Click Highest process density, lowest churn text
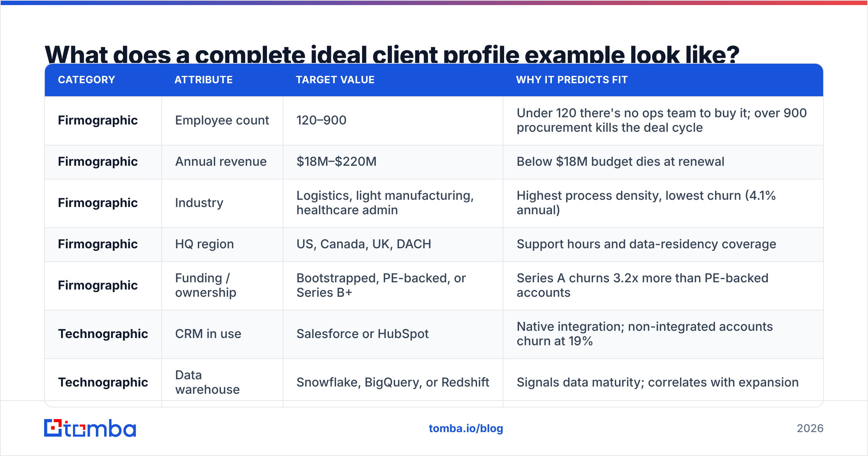Screen dimensions: 868x456 (x=646, y=203)
